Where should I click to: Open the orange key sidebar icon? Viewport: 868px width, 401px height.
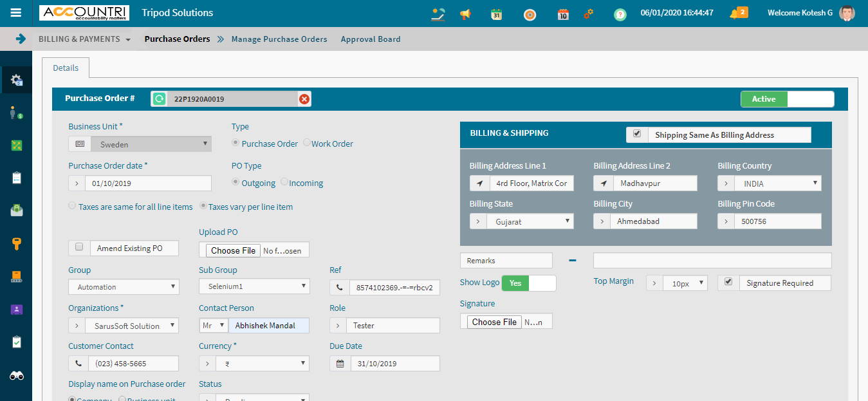click(x=17, y=243)
